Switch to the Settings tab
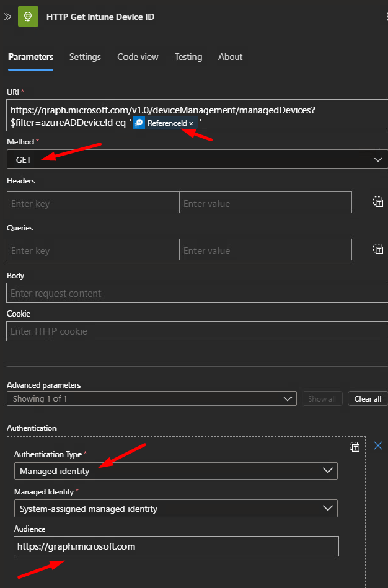Viewport: 388px width, 588px height. pos(85,57)
